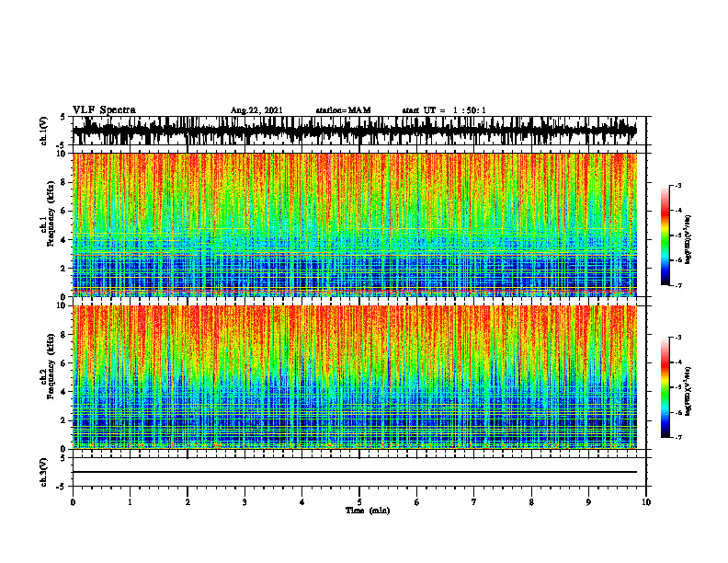Viewport: 728px width, 563px height.
Task: Click the time axis tick label "4"
Action: [x=302, y=502]
